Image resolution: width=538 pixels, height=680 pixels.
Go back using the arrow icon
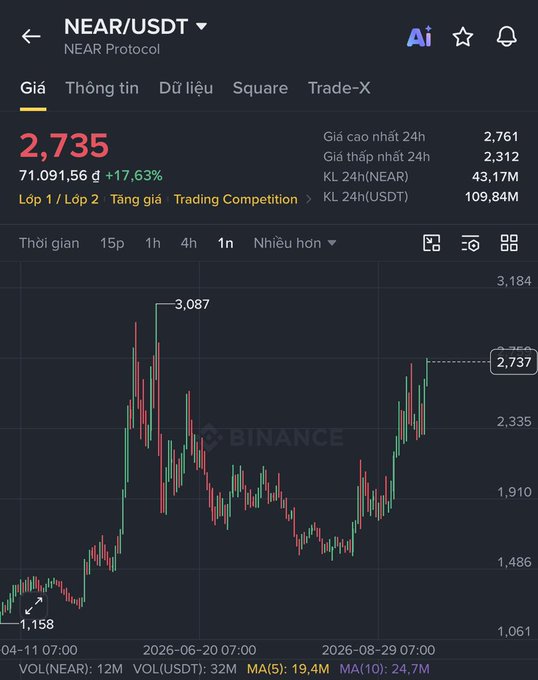(31, 36)
